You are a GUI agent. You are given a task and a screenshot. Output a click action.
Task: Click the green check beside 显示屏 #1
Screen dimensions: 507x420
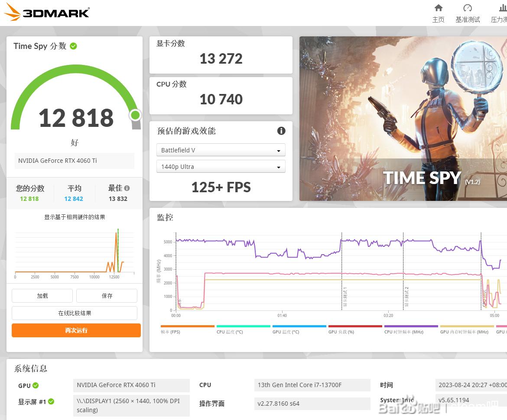tap(51, 401)
